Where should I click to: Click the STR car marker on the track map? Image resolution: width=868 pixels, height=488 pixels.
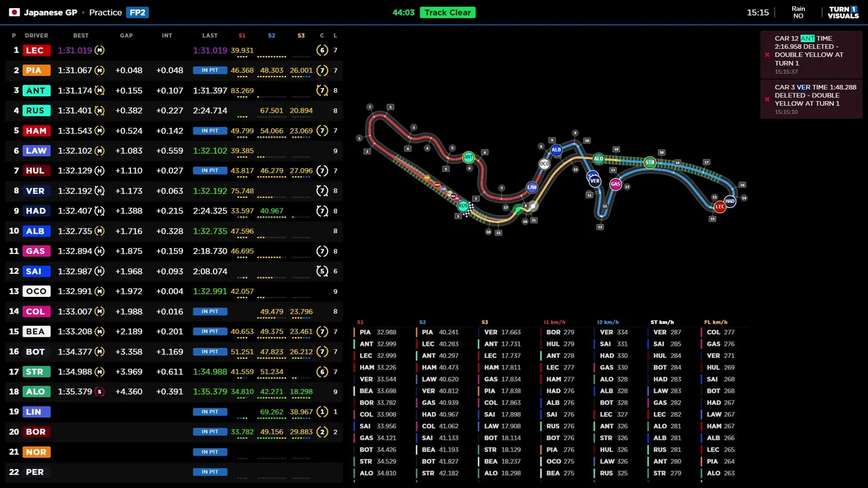(x=650, y=162)
